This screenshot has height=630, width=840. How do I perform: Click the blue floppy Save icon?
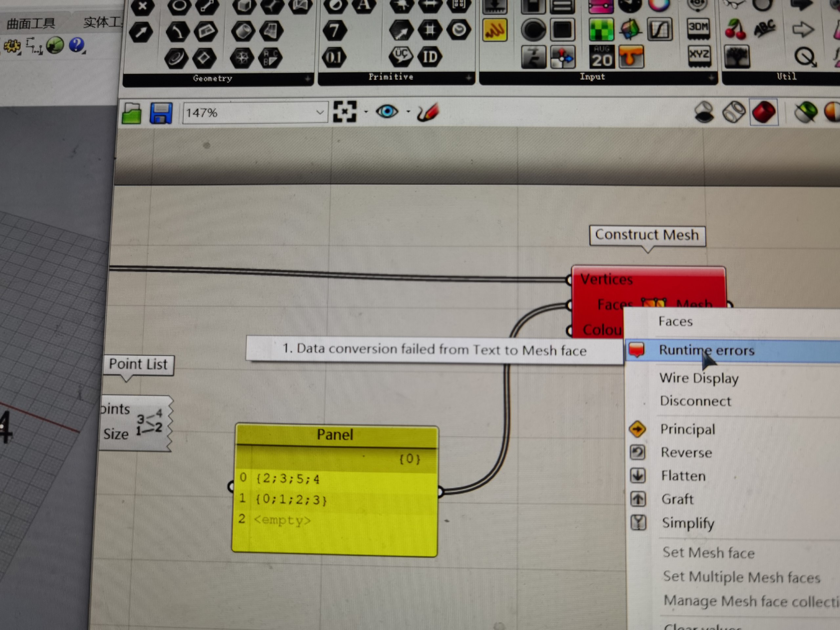161,113
